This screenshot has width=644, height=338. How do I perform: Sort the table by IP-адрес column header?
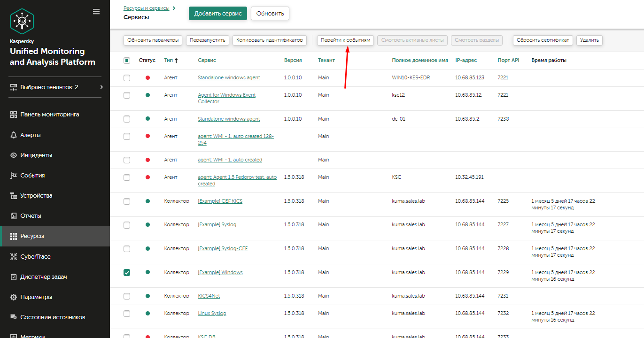[x=466, y=61]
